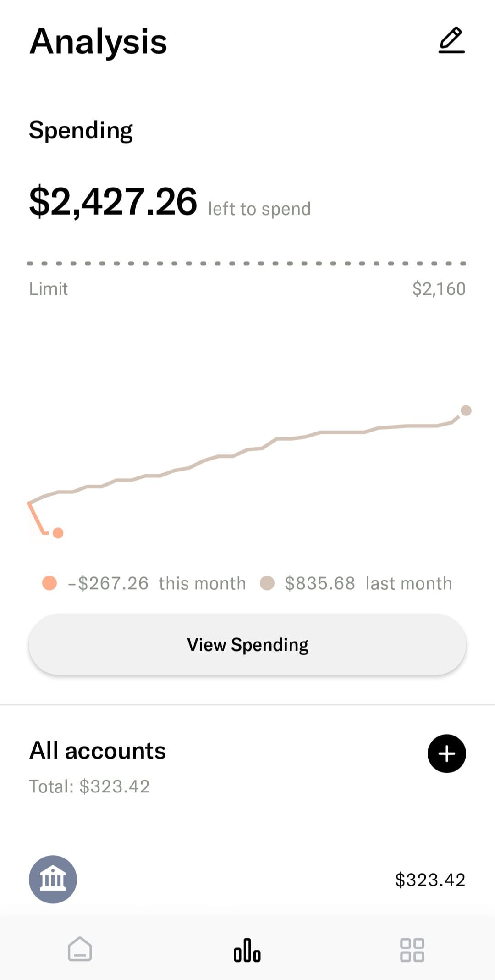Click the View Spending button
Screen dimensions: 495x980
click(247, 644)
